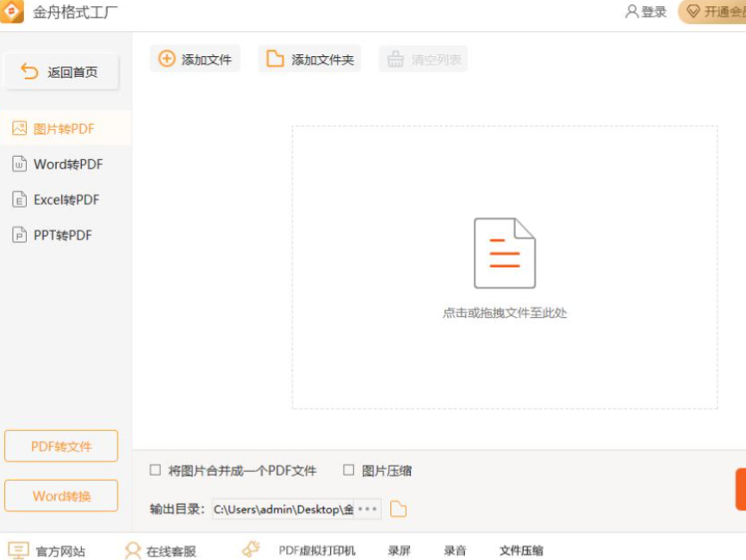Click the monitor icon for 官方网站
The image size is (746, 560).
pos(19,551)
